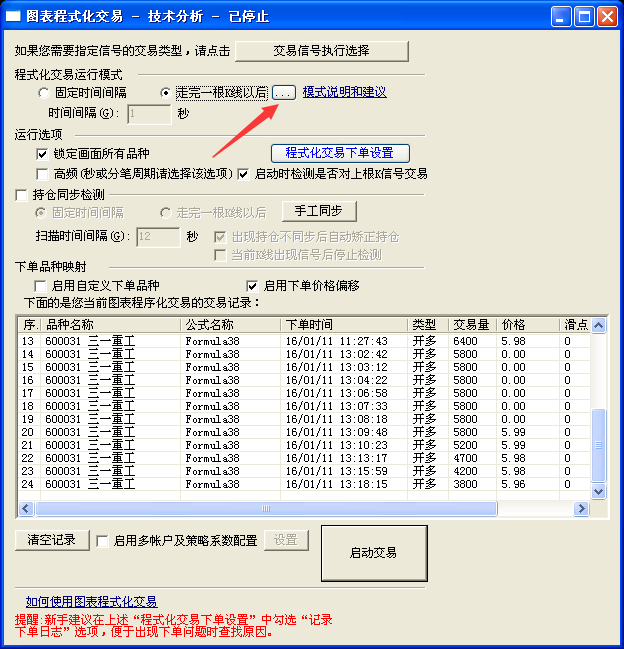
Task: Click the 启动交易 button
Action: (374, 553)
